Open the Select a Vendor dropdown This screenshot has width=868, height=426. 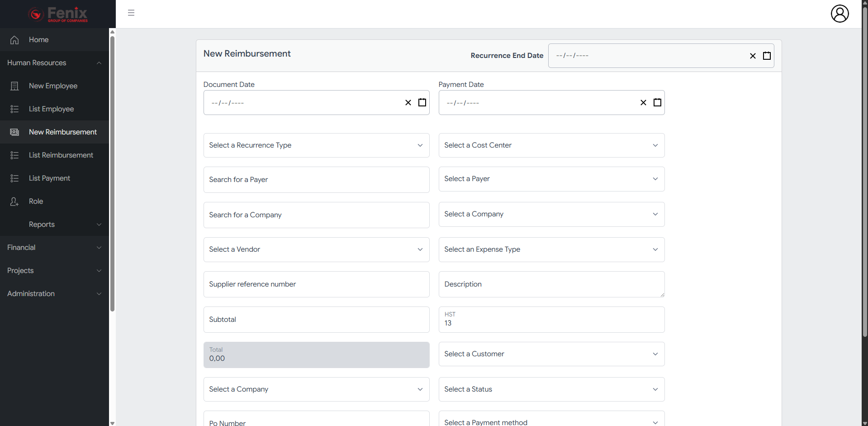coord(316,249)
